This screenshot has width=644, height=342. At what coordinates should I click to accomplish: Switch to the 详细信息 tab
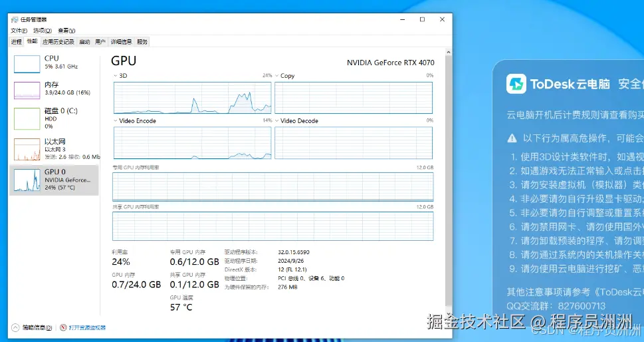pos(121,41)
